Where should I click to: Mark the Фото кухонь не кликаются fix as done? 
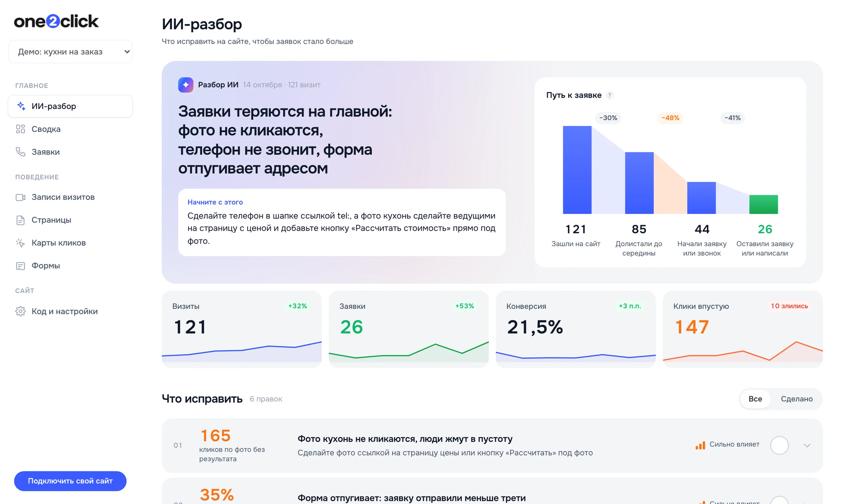point(779,445)
